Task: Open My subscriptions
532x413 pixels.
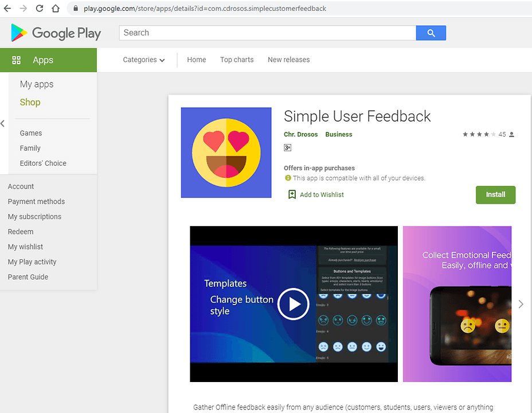Action: 34,216
